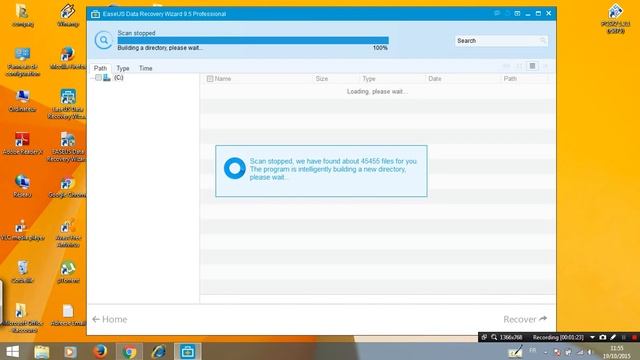Open the media player taskbar icon
This screenshot has height=360, width=640.
70,351
